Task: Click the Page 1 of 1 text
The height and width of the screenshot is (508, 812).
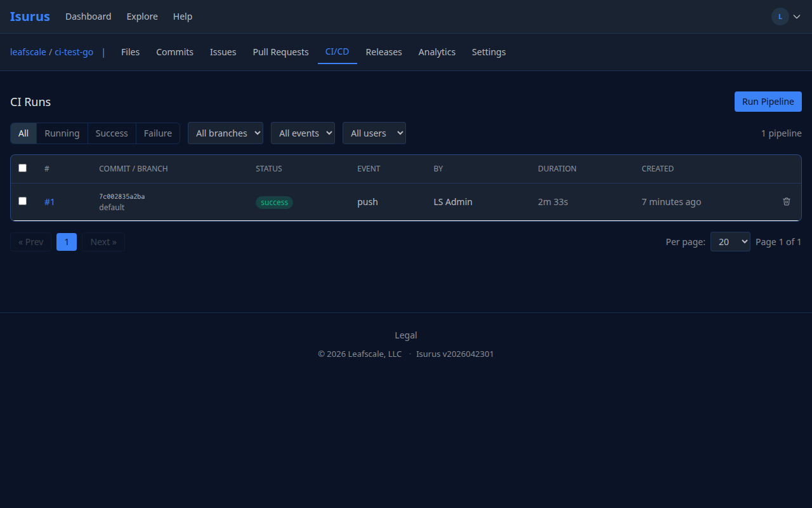Action: point(778,242)
